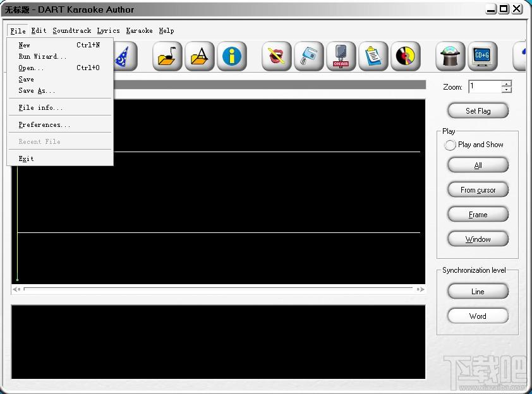
Task: Open the Soundtrack menu
Action: click(x=72, y=30)
